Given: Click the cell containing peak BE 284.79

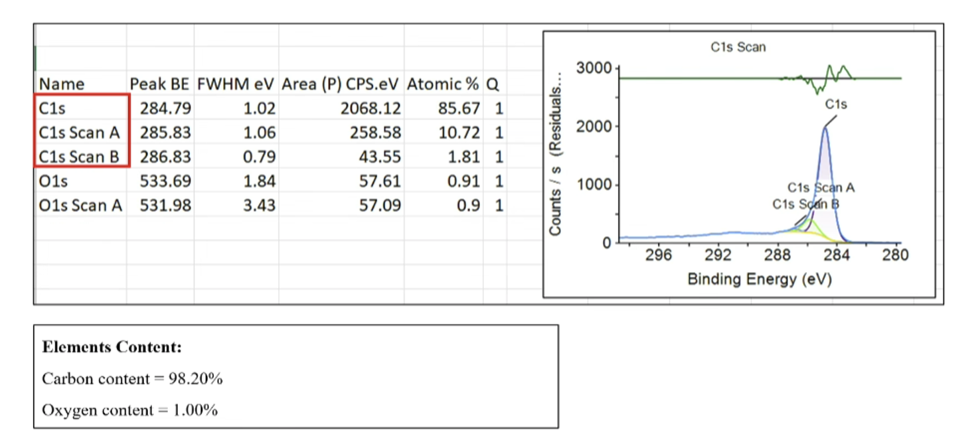Looking at the screenshot, I should click(x=165, y=108).
